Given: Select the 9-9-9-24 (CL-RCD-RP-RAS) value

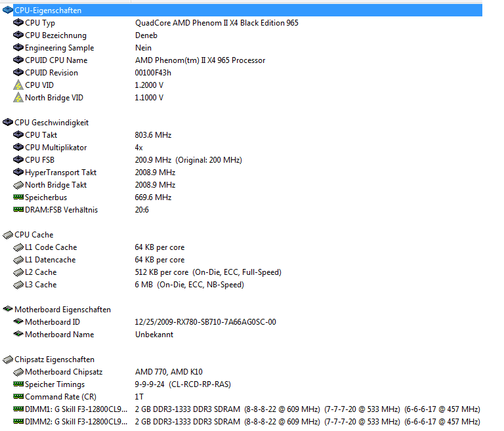Looking at the screenshot, I should click(x=183, y=384).
